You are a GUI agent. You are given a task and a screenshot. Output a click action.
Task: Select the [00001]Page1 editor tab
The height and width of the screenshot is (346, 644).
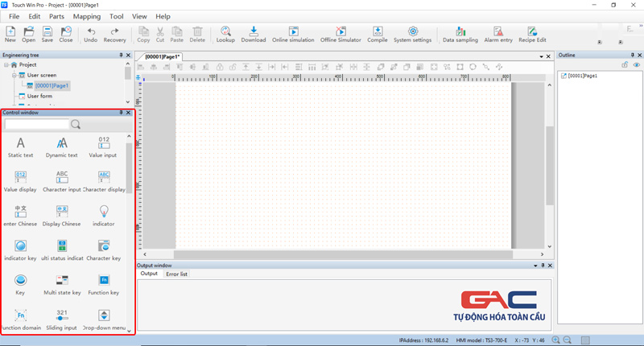coord(163,56)
